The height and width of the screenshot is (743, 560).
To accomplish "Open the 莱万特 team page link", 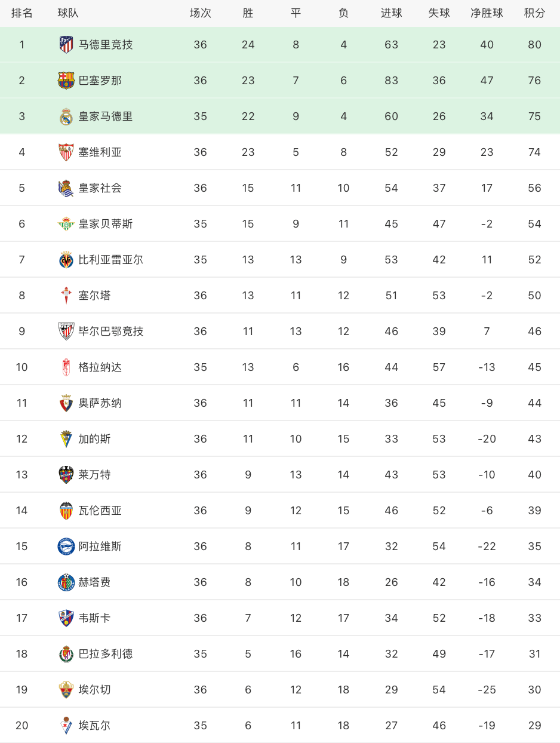I will tap(94, 475).
